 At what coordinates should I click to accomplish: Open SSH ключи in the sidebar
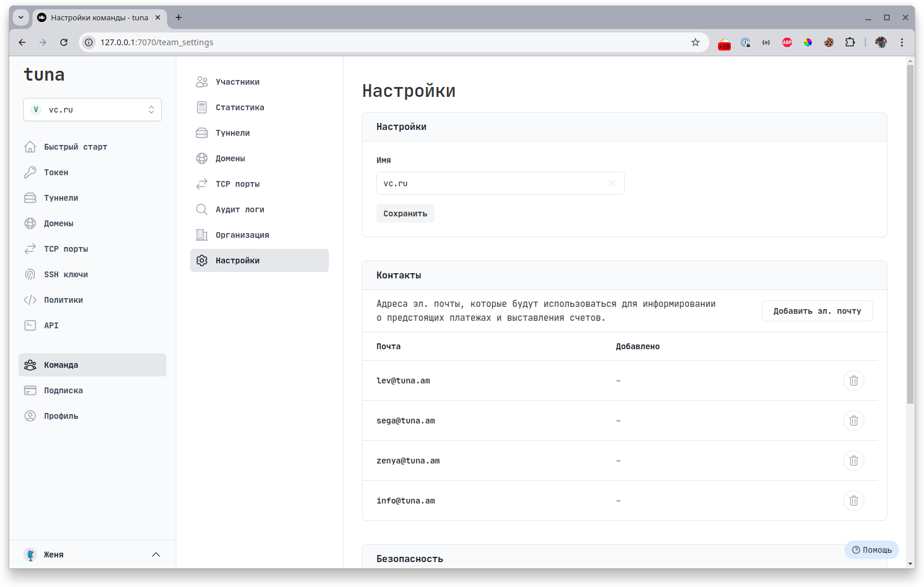click(66, 274)
